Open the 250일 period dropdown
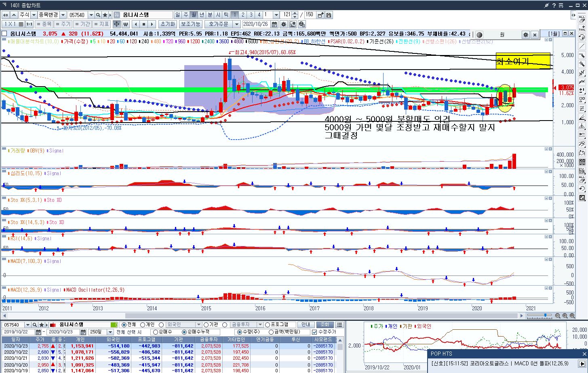Viewport: 588px width, 373px height. coord(110,332)
